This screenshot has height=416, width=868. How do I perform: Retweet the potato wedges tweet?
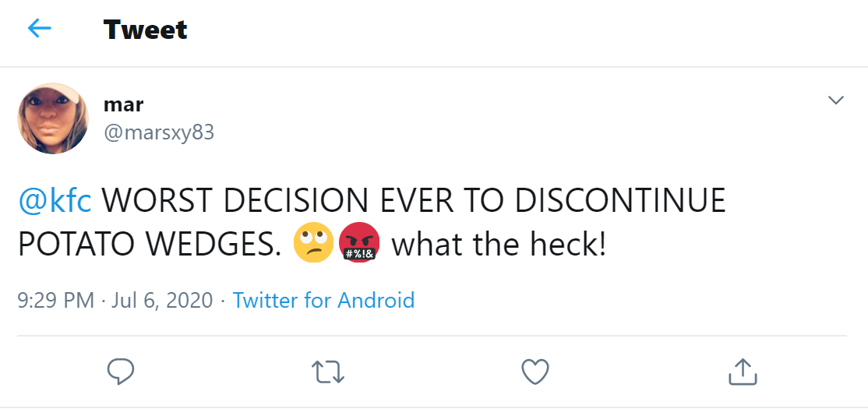pyautogui.click(x=327, y=372)
